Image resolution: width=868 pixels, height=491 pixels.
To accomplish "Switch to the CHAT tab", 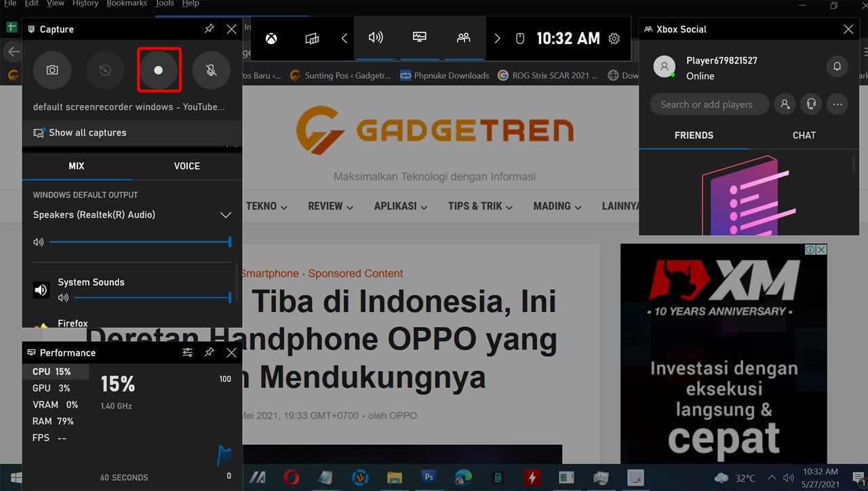I will [804, 136].
